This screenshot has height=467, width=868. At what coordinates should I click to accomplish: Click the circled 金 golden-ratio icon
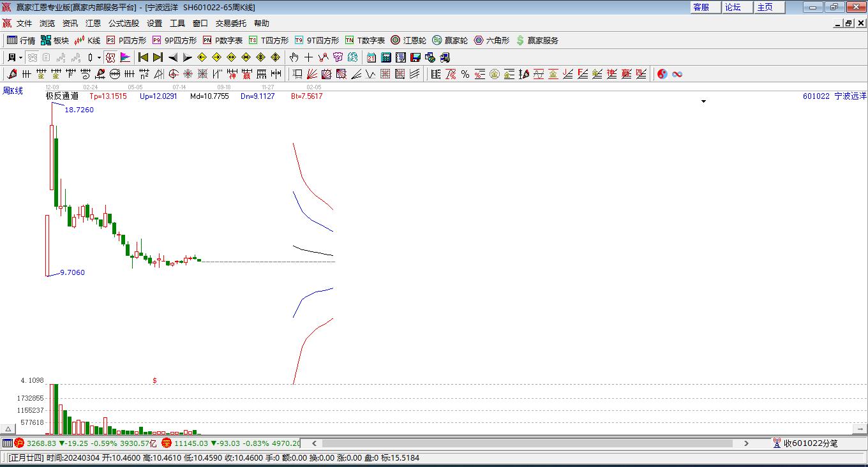pyautogui.click(x=494, y=74)
